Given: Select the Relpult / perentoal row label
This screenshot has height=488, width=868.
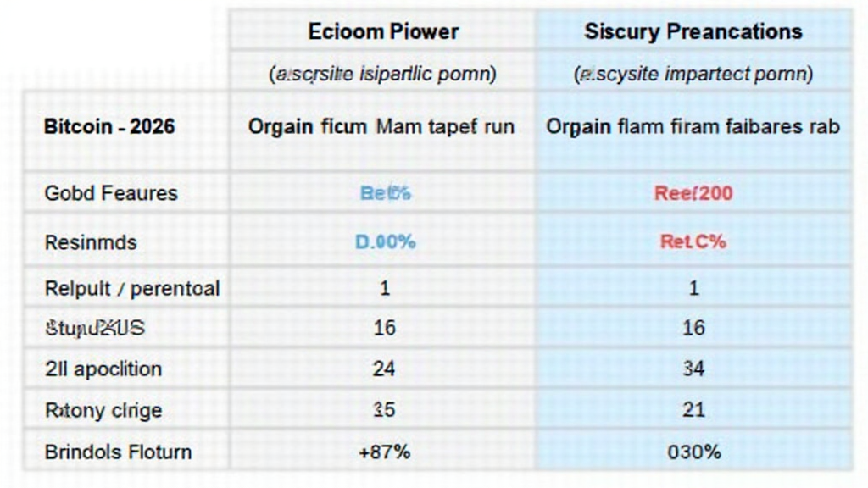Looking at the screenshot, I should tap(131, 288).
